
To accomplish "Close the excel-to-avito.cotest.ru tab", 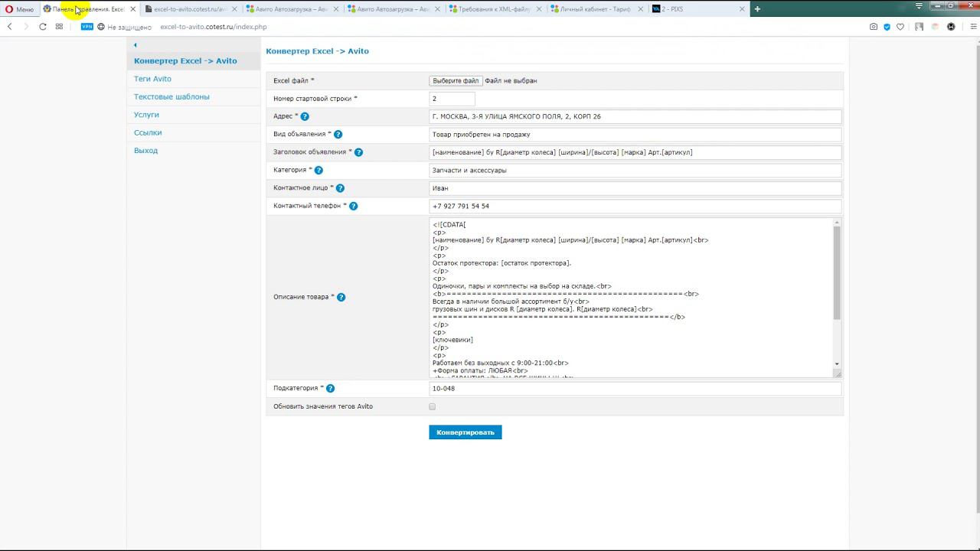I will click(x=234, y=9).
